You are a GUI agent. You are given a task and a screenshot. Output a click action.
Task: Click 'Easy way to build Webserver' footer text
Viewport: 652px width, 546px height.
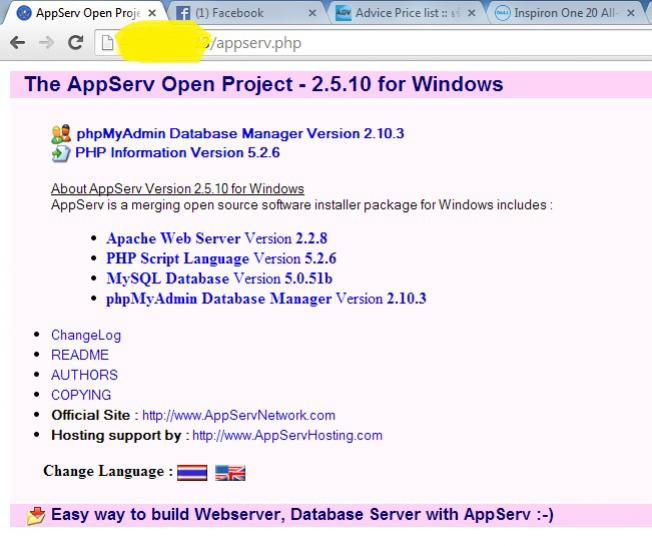click(x=302, y=514)
